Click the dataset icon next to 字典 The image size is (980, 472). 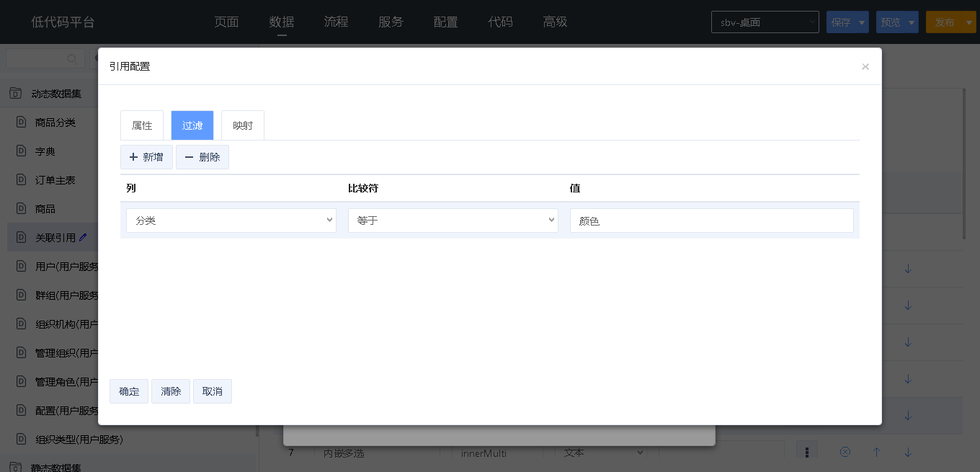21,151
